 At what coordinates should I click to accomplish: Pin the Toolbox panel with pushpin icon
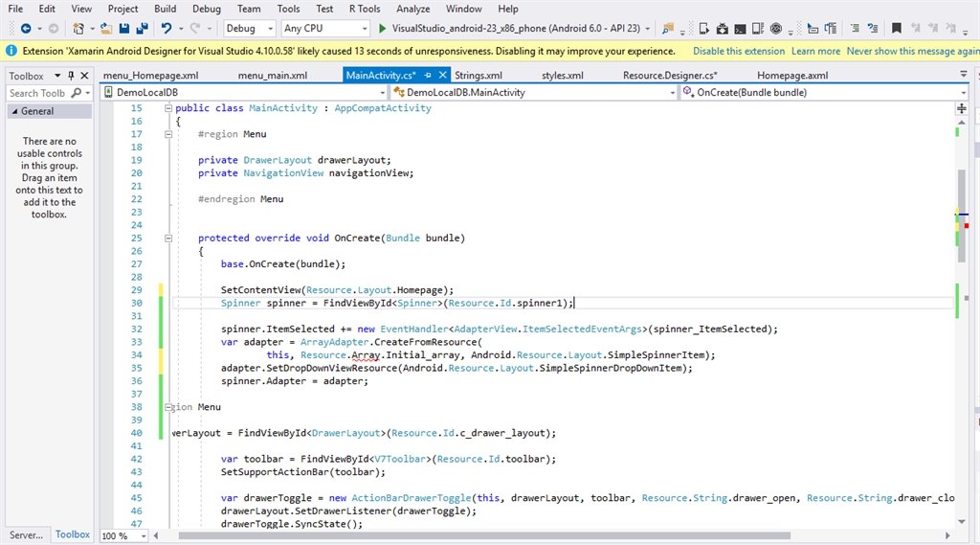click(x=71, y=76)
